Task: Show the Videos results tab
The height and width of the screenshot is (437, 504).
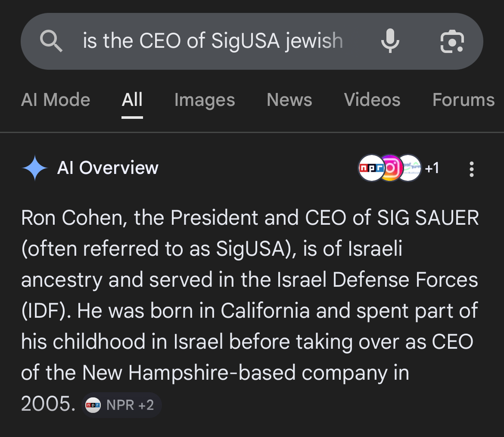Action: coord(372,100)
